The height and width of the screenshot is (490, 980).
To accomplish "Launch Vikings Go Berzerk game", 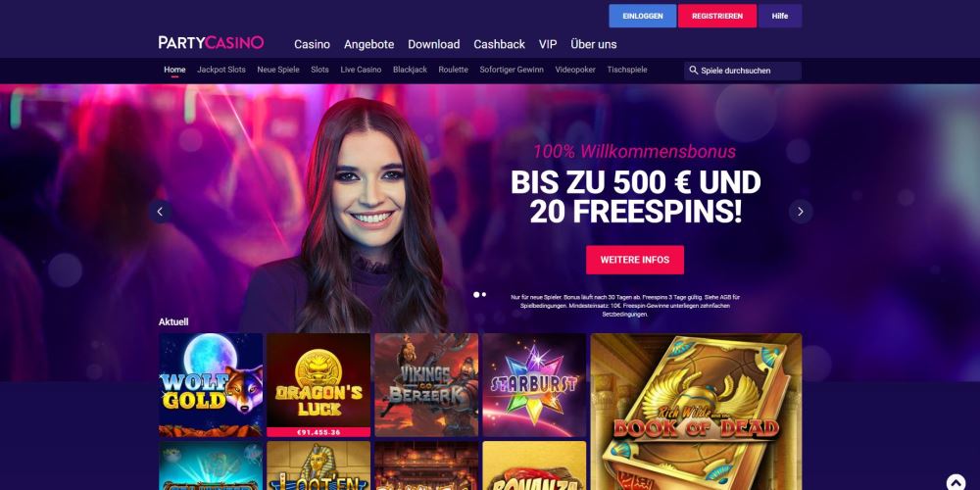I will click(x=426, y=385).
